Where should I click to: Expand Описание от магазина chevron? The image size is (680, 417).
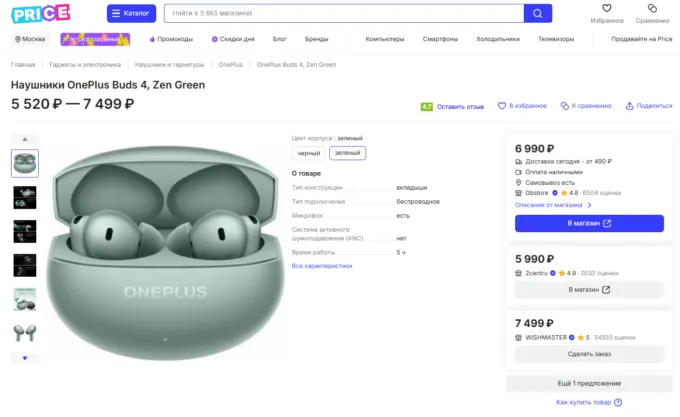(x=589, y=205)
